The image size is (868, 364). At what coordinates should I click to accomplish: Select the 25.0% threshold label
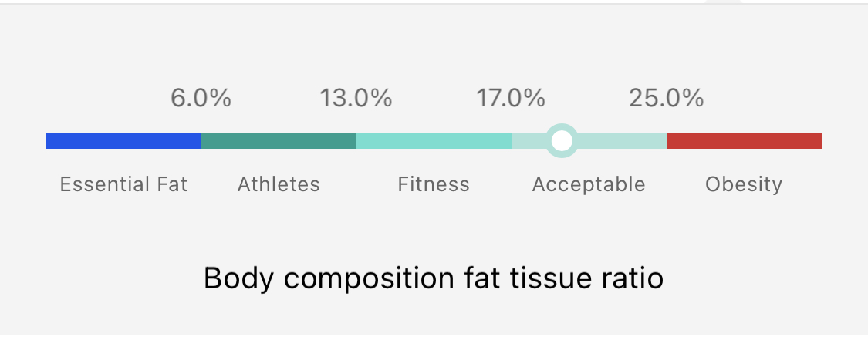coord(666,99)
